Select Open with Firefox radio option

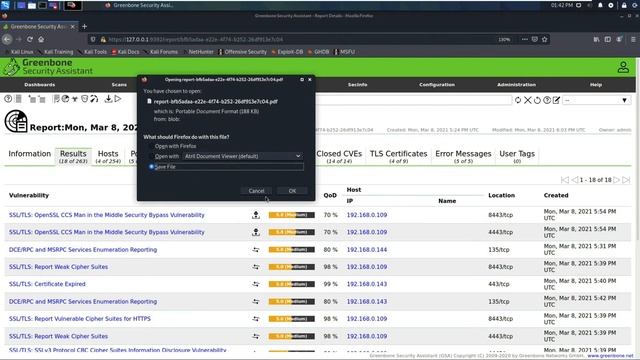point(151,146)
